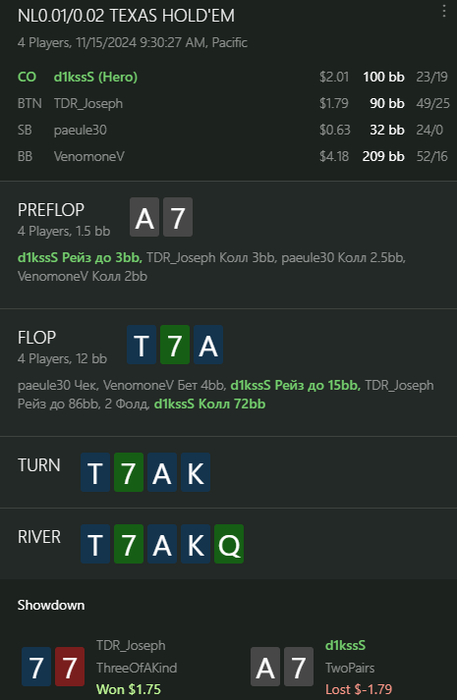Click the 'Lost $-1.79' result text
457x700 pixels.
tap(359, 689)
